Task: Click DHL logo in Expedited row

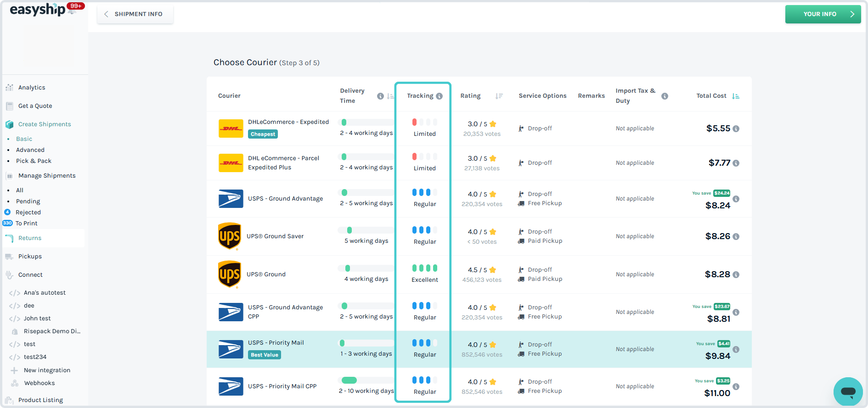Action: point(231,129)
